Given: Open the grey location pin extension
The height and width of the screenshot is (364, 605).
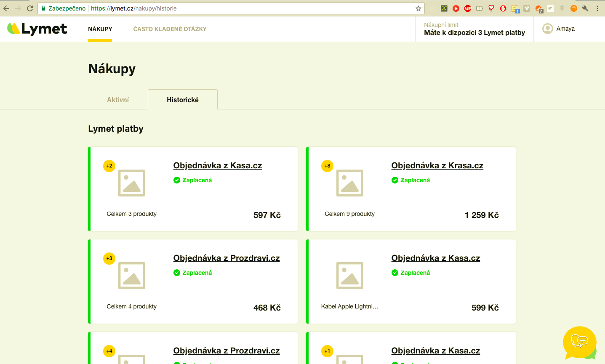Looking at the screenshot, I should point(562,8).
